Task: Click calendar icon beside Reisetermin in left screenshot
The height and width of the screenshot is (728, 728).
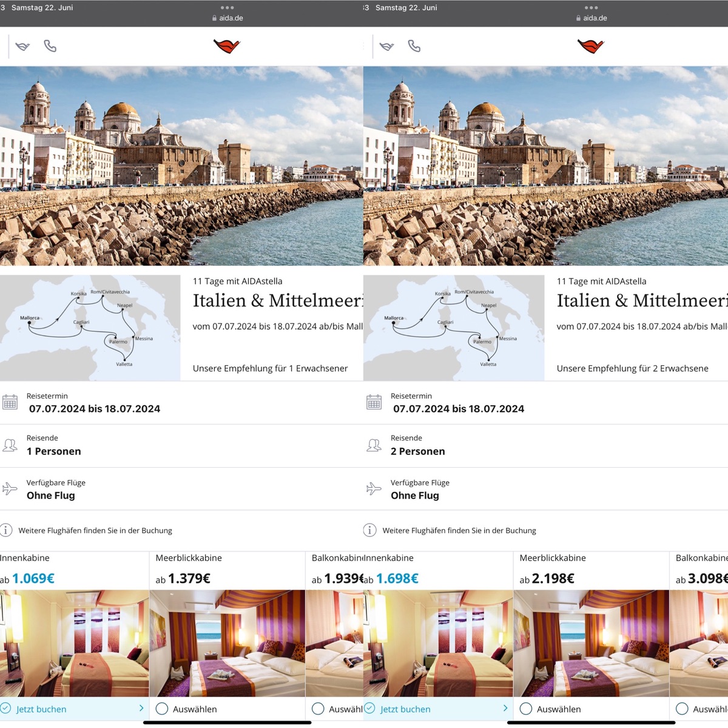Action: click(10, 402)
